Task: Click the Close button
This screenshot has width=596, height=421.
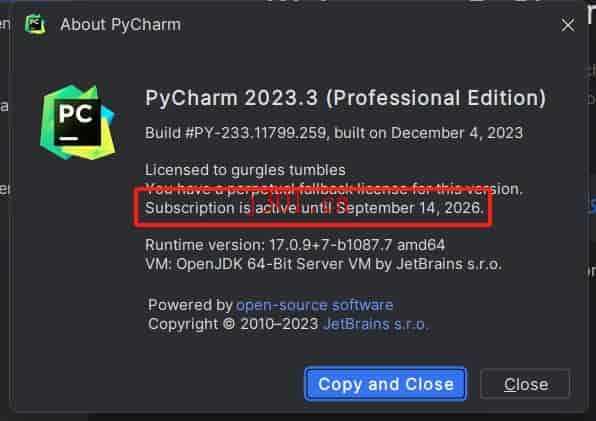Action: click(525, 384)
